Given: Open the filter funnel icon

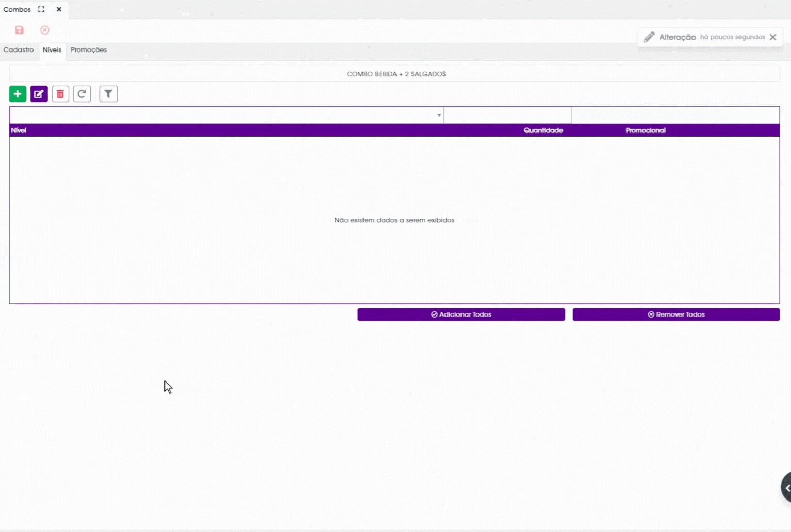Looking at the screenshot, I should tap(108, 94).
